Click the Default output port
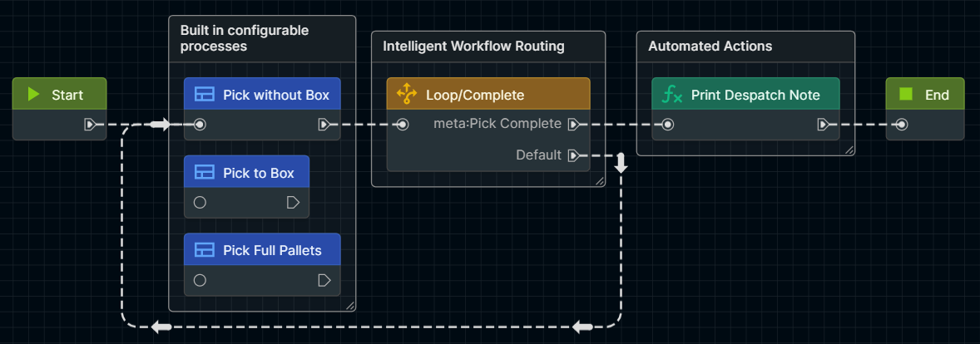The image size is (980, 344). coord(573,155)
